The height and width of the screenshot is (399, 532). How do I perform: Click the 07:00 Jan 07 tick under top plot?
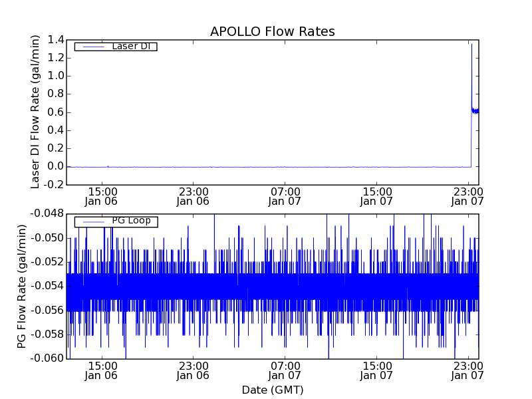point(285,196)
